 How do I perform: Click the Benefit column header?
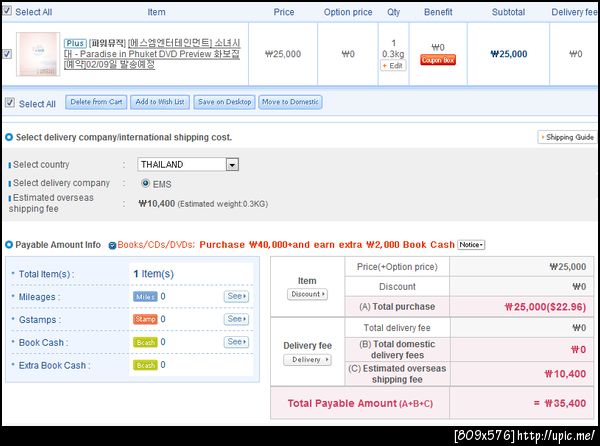coord(438,12)
